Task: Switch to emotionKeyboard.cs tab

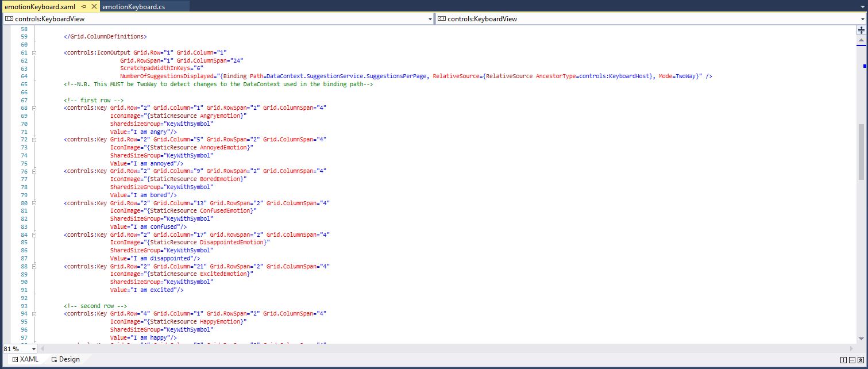Action: pyautogui.click(x=133, y=6)
